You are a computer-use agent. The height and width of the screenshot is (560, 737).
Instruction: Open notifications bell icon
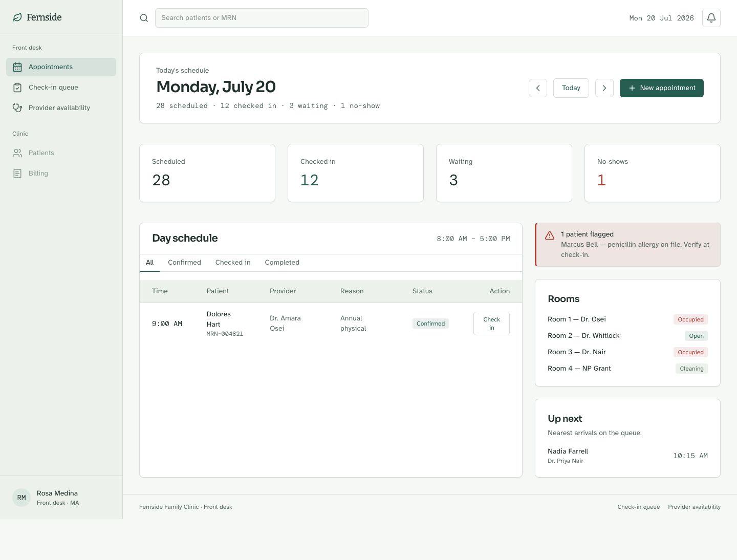(x=711, y=18)
